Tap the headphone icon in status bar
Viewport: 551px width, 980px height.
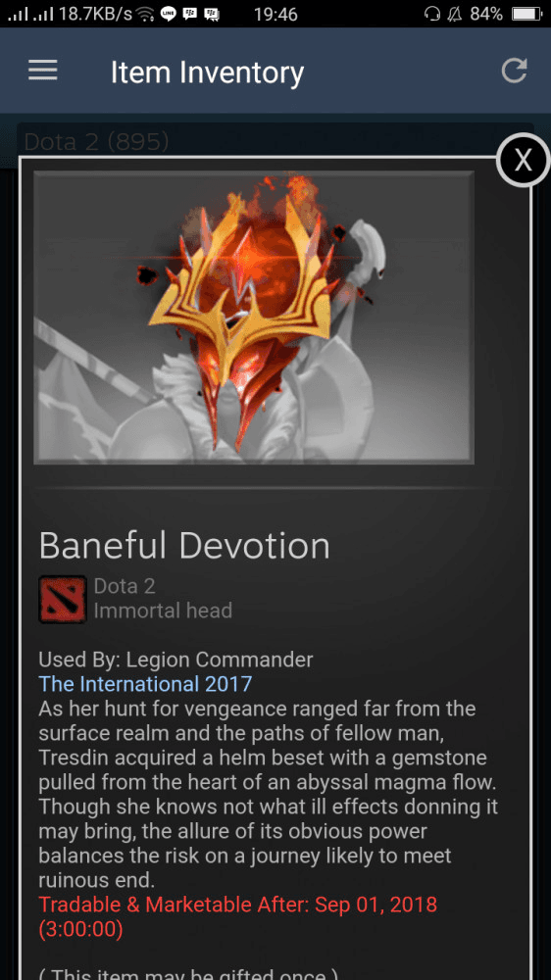(431, 14)
